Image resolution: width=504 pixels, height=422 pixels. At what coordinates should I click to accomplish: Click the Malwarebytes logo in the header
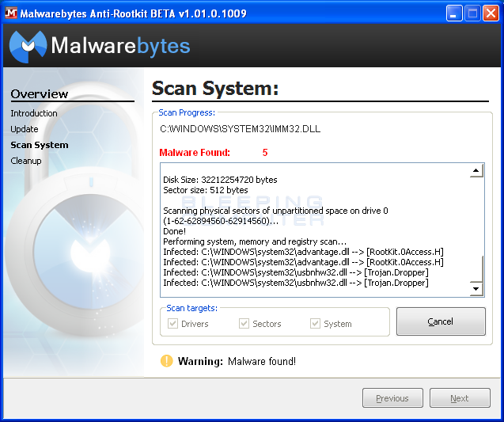pyautogui.click(x=100, y=46)
